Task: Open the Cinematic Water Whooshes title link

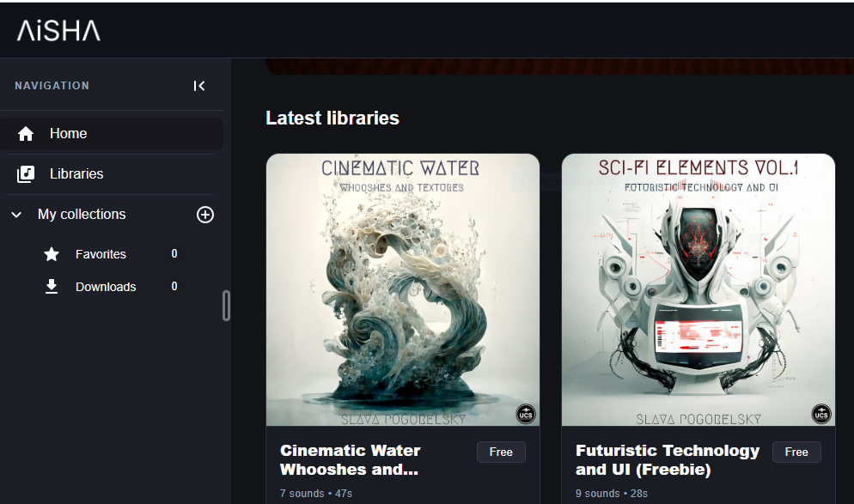Action: [x=351, y=459]
